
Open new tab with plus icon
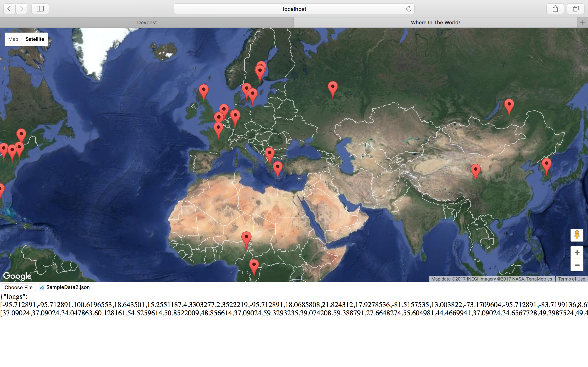point(582,22)
